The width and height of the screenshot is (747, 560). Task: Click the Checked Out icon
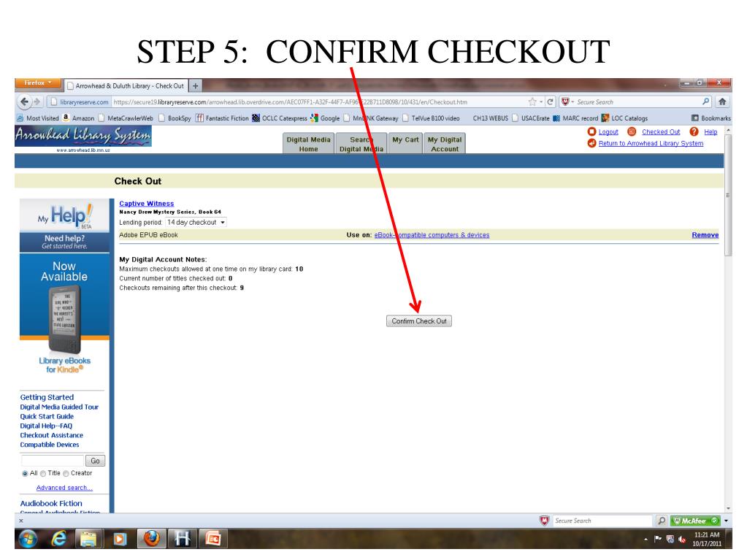coord(632,132)
